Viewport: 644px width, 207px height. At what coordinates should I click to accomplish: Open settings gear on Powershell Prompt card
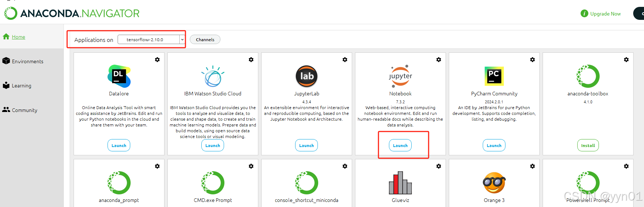click(x=626, y=166)
